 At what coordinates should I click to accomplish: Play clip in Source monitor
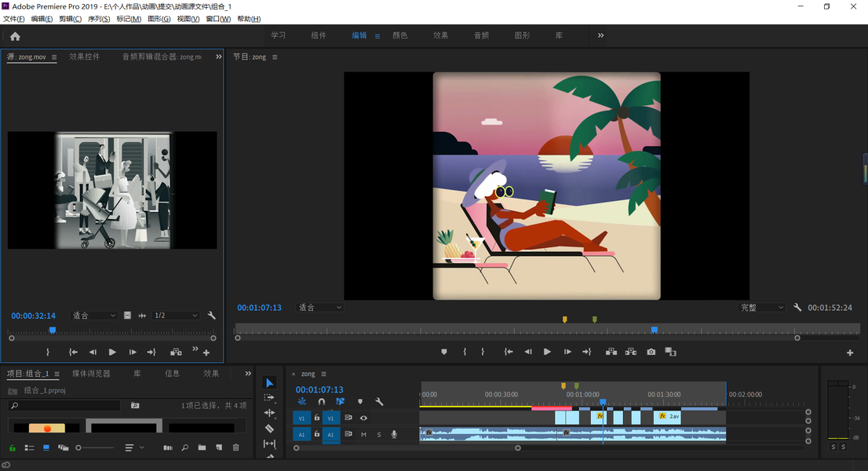click(x=112, y=352)
